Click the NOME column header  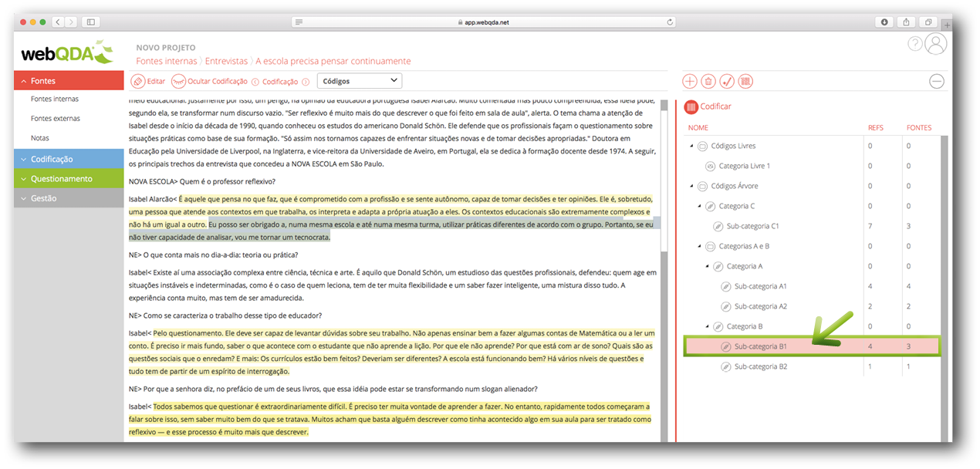pyautogui.click(x=698, y=128)
